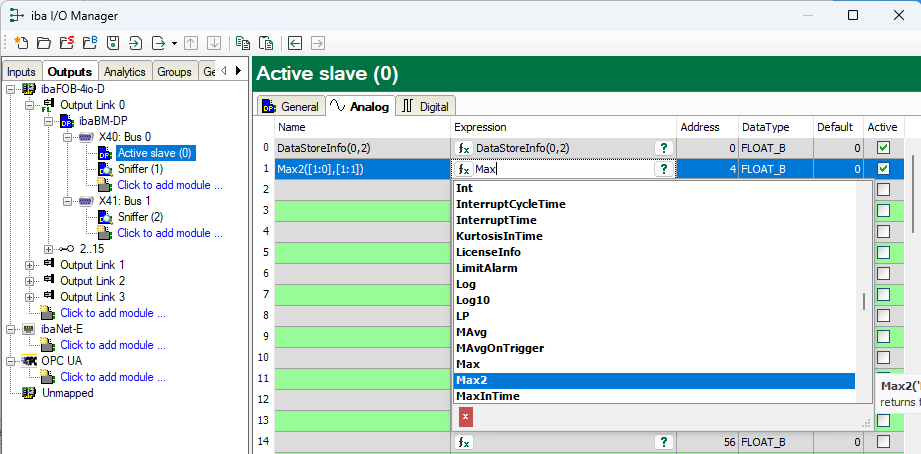Check Active checkbox in row 2

click(x=883, y=189)
